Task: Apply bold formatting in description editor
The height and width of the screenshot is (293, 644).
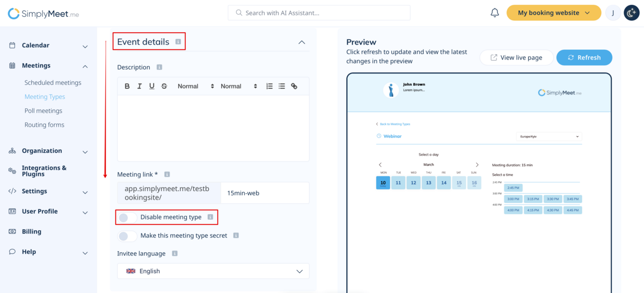Action: pyautogui.click(x=127, y=86)
